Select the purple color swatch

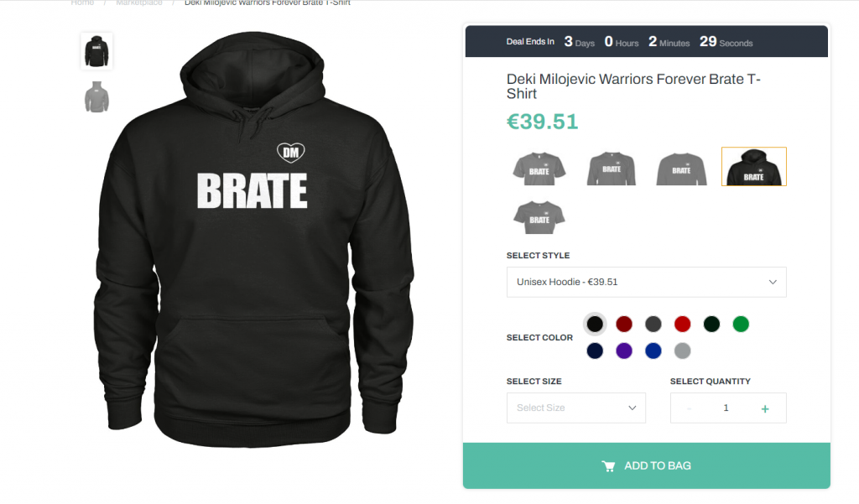[624, 351]
